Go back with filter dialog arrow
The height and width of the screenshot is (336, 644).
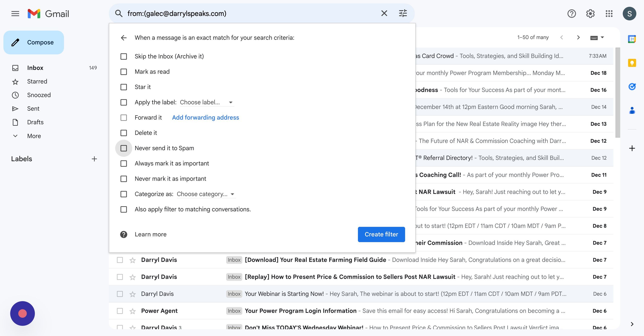click(124, 38)
